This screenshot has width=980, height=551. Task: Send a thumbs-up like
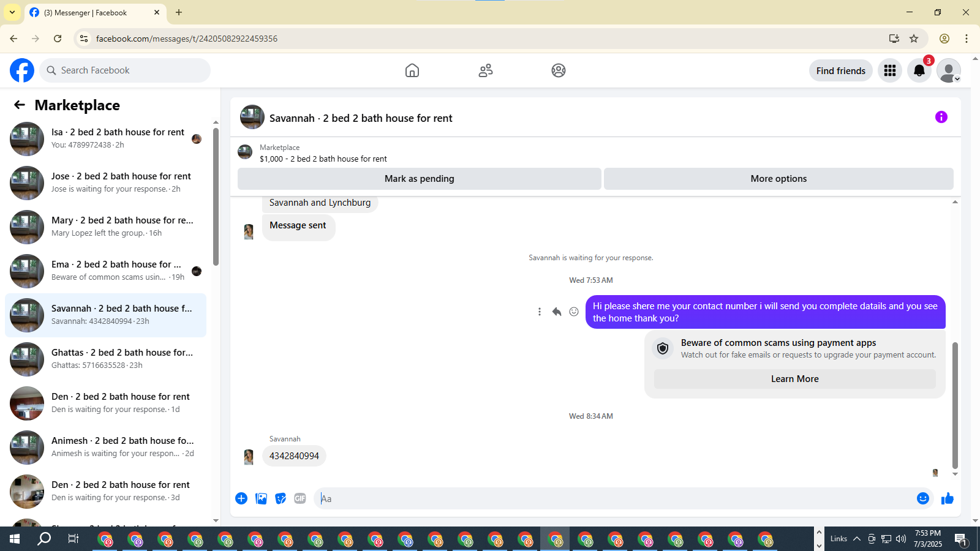tap(948, 498)
